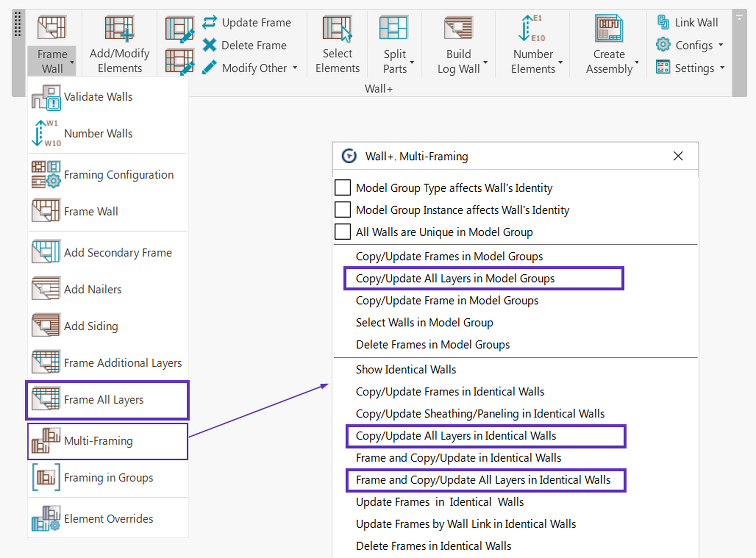
Task: Click the Build Log Wall icon
Action: [x=458, y=28]
